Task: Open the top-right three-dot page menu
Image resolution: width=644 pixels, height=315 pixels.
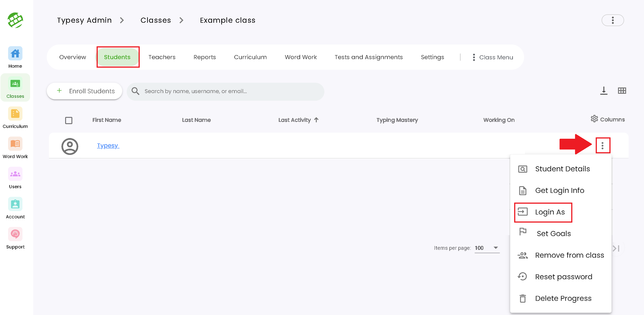Action: click(613, 20)
